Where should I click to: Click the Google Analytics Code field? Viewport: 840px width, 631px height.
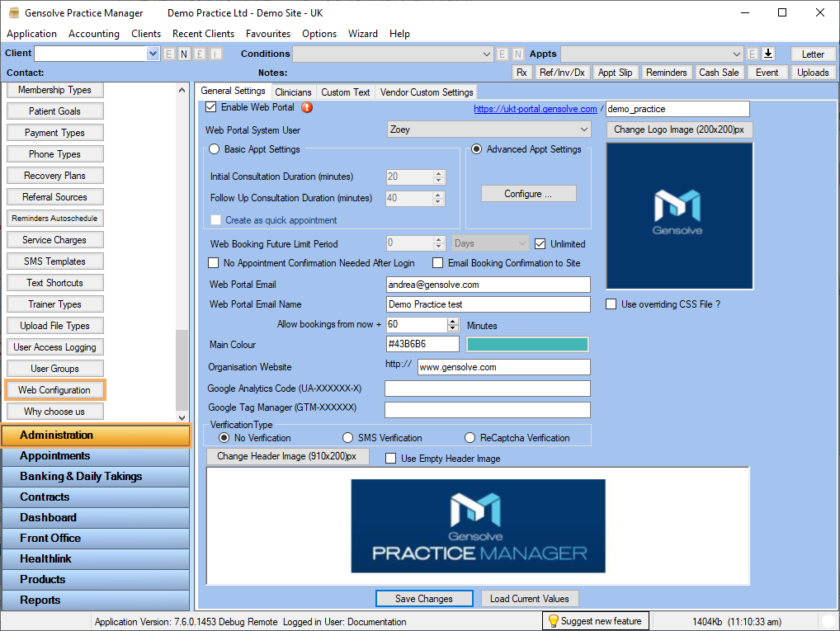(488, 388)
